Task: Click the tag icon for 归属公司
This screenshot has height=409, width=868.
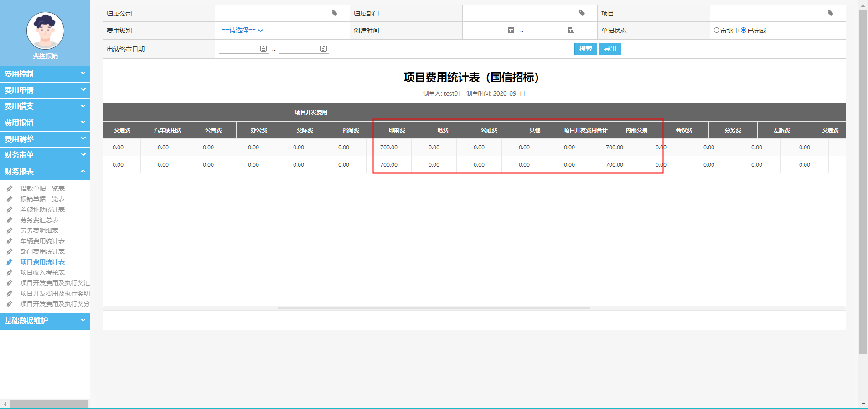Action: pyautogui.click(x=335, y=13)
